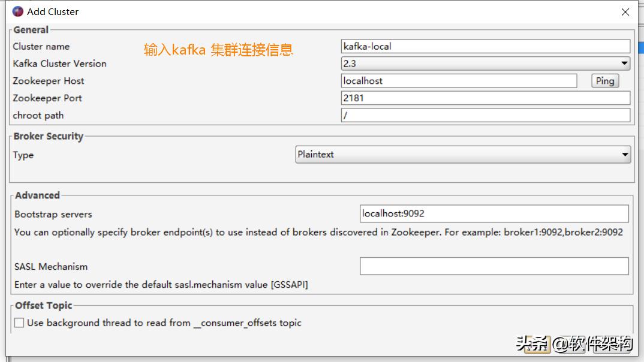This screenshot has height=362, width=644.
Task: Ping the Zookeeper host
Action: [x=605, y=81]
